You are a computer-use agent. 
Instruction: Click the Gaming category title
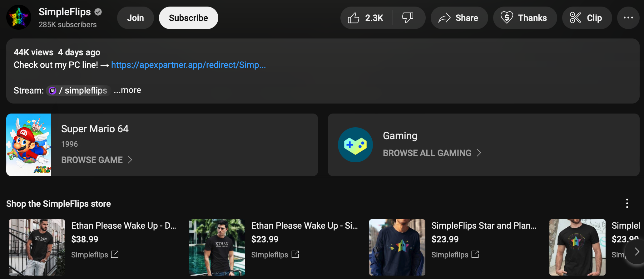coord(400,136)
